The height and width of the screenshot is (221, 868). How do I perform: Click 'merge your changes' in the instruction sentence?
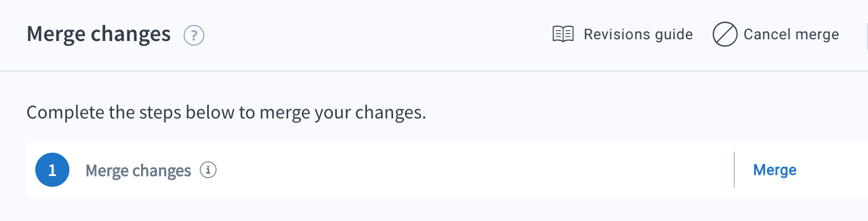click(x=342, y=113)
